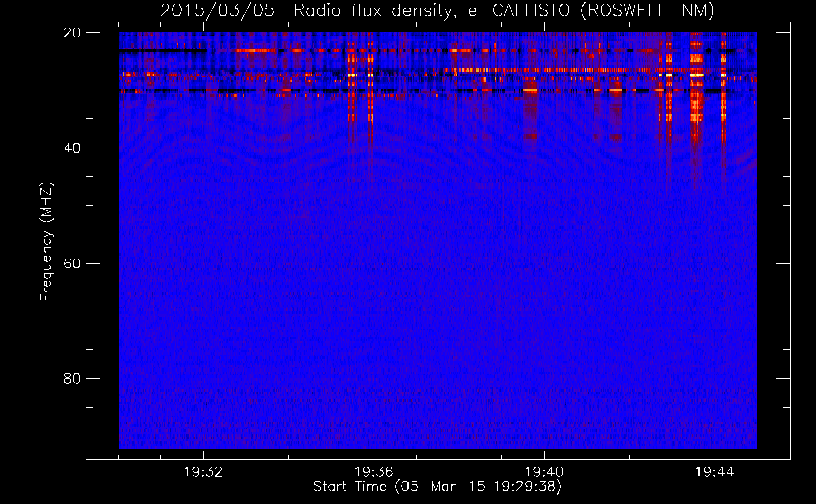The height and width of the screenshot is (504, 816).
Task: Click the frequency tick label '20'
Action: tap(73, 33)
